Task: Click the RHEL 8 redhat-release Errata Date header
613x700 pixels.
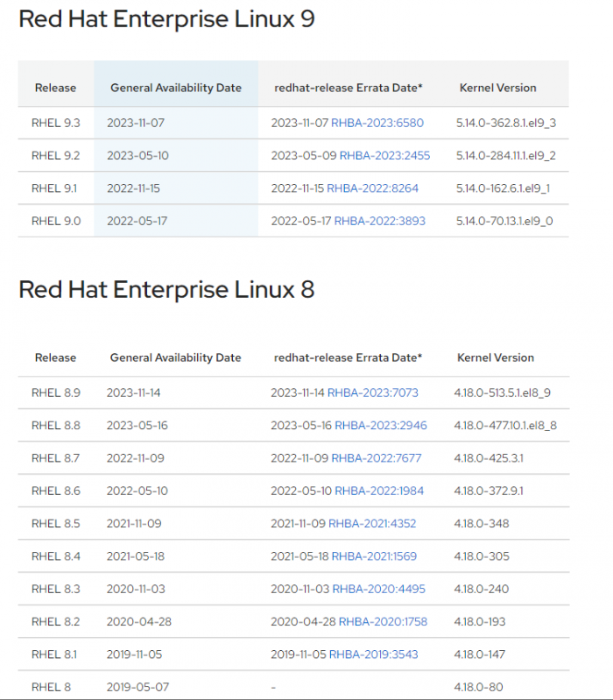Action: 348,357
